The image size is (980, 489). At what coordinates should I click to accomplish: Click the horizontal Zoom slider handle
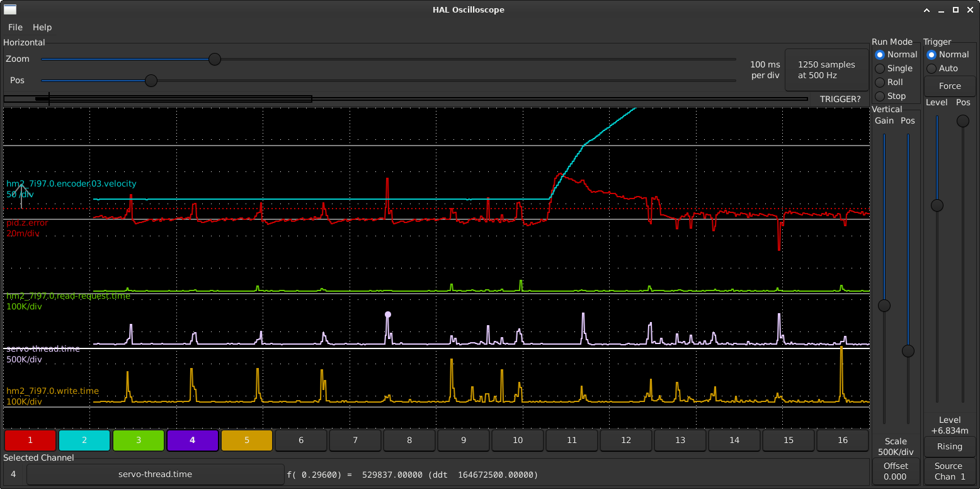[215, 59]
